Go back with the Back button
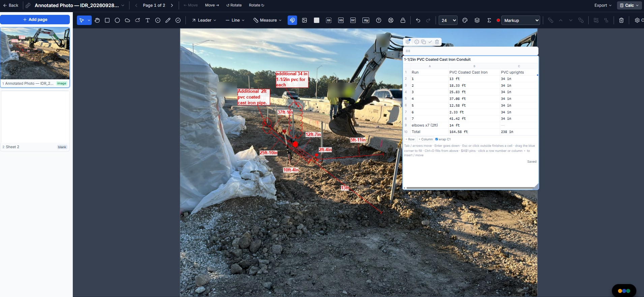644x297 pixels. point(11,5)
